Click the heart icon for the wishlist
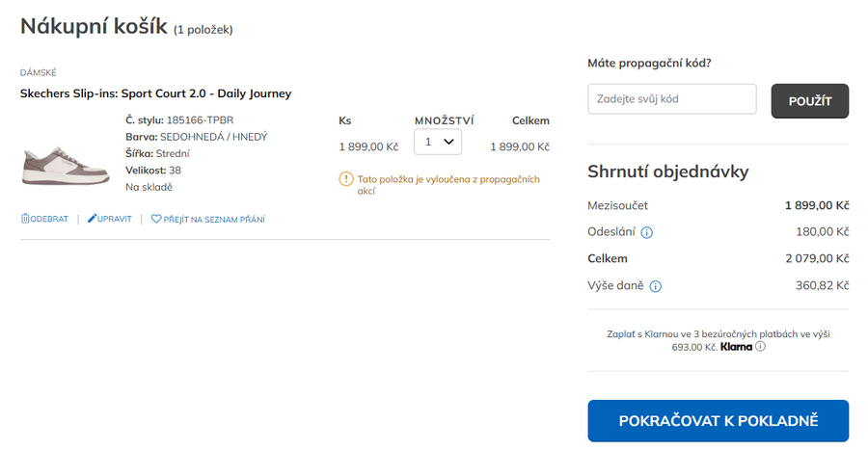 point(156,219)
